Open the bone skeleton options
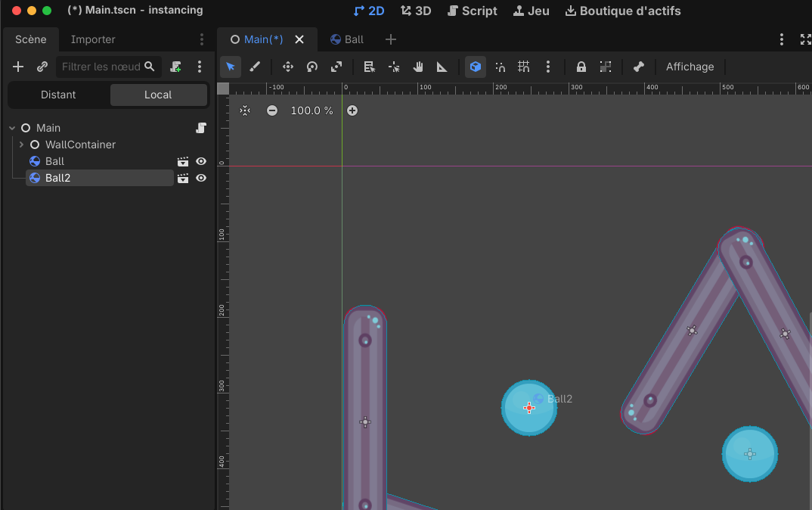Screen dimensions: 812x510 [639, 67]
